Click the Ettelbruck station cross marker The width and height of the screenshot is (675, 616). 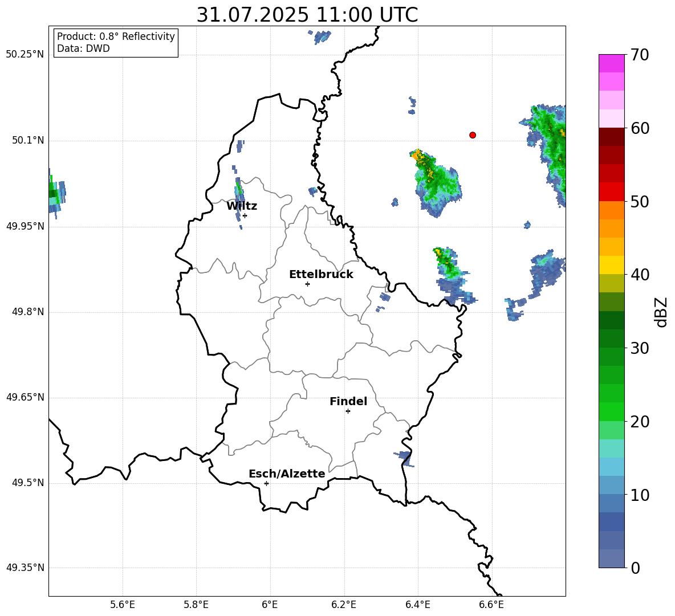pyautogui.click(x=307, y=284)
